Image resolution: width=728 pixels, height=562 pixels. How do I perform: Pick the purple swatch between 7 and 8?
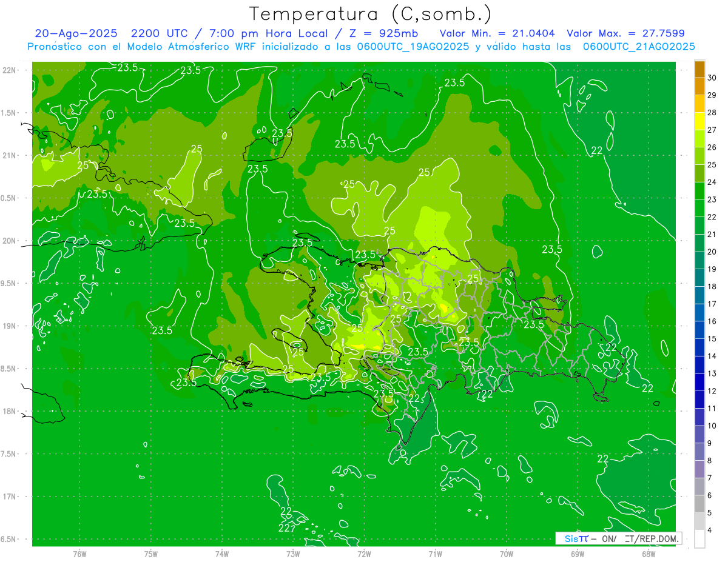[699, 469]
